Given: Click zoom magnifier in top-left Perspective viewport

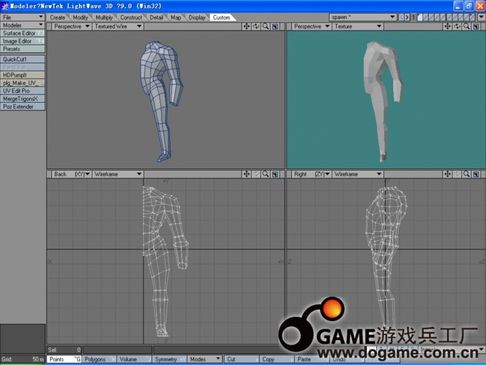Looking at the screenshot, I should tap(266, 26).
